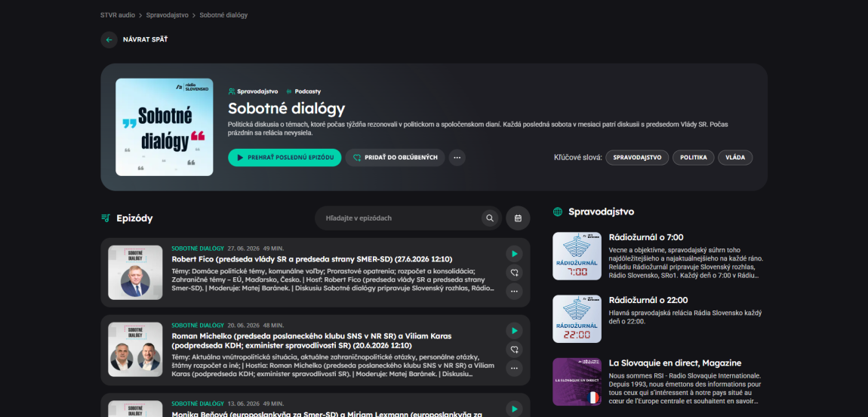Open the Rádiožurnál o 22:00 thumbnail
The image size is (868, 417).
[577, 319]
